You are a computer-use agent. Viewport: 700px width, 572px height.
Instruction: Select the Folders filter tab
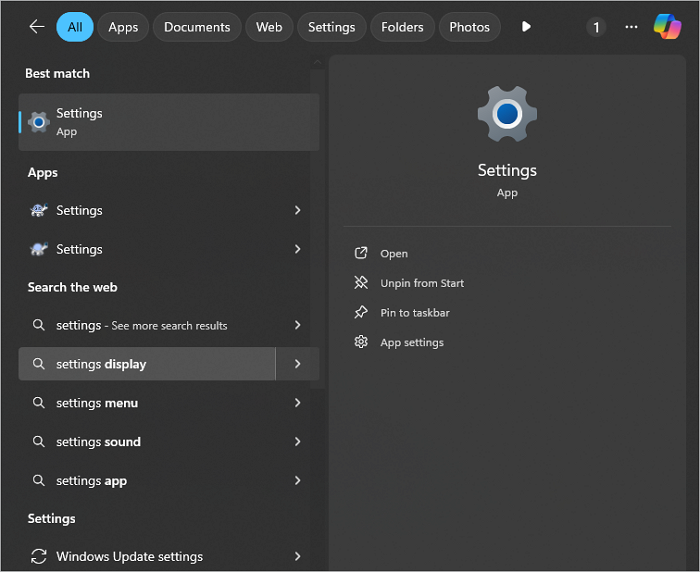402,27
